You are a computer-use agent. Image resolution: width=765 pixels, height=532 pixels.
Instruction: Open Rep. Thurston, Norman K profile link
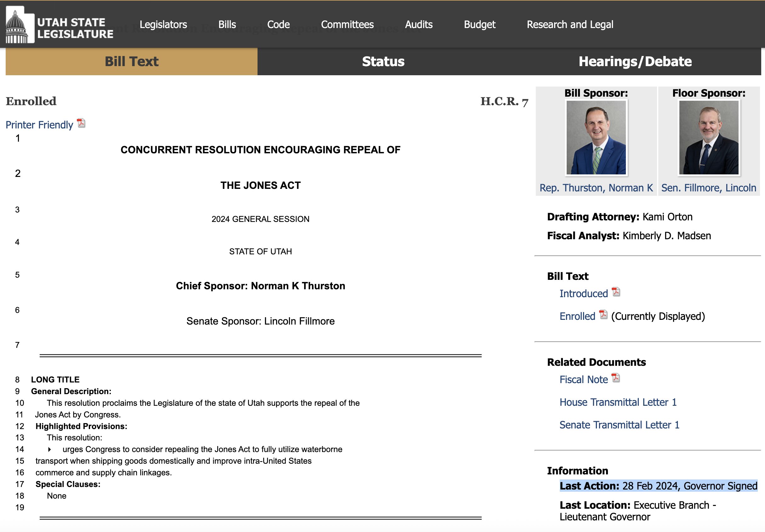596,188
